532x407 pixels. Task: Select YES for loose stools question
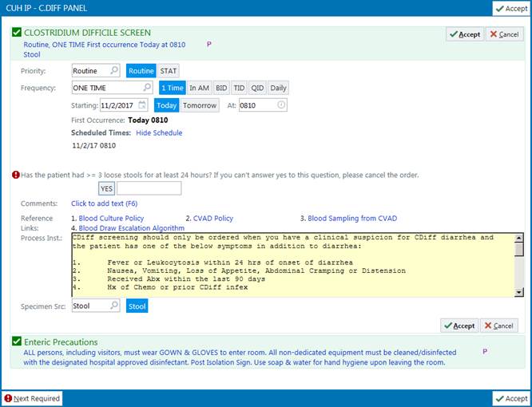(107, 188)
